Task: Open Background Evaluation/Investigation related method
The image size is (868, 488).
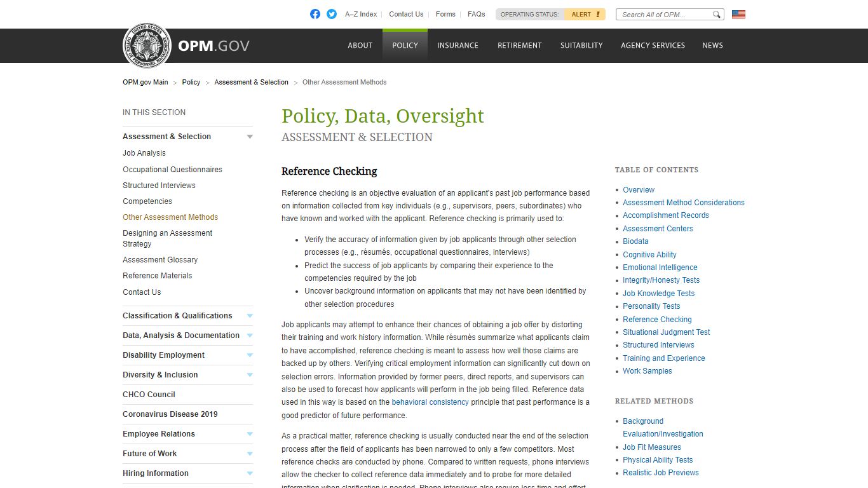Action: [663, 428]
